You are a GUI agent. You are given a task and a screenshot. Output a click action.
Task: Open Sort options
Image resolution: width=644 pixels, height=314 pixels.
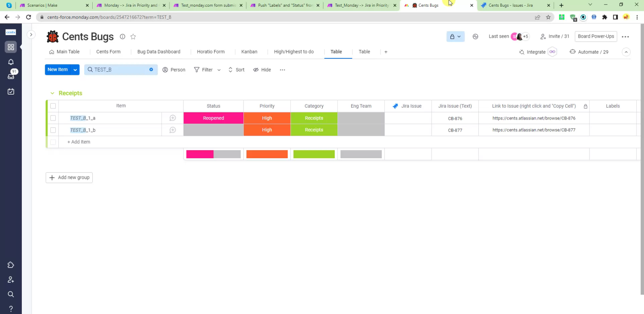[236, 70]
